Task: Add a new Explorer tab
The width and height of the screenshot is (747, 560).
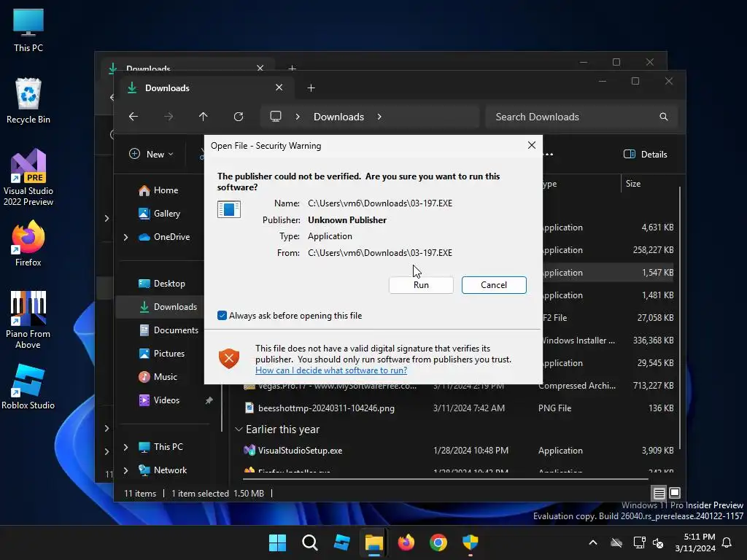Action: 311,88
